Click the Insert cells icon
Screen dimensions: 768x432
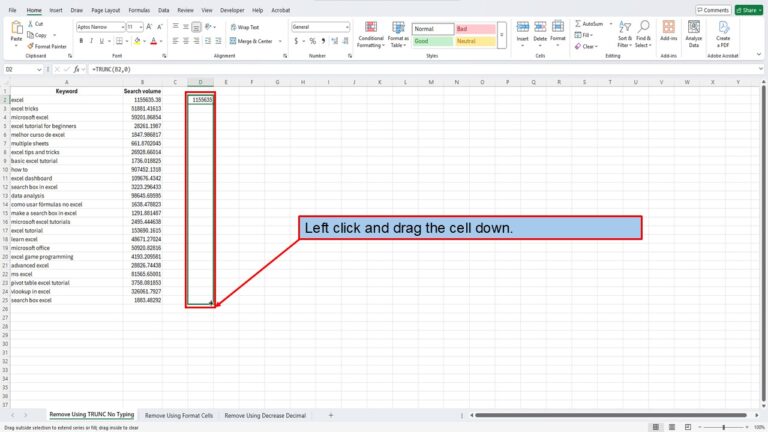click(x=523, y=27)
